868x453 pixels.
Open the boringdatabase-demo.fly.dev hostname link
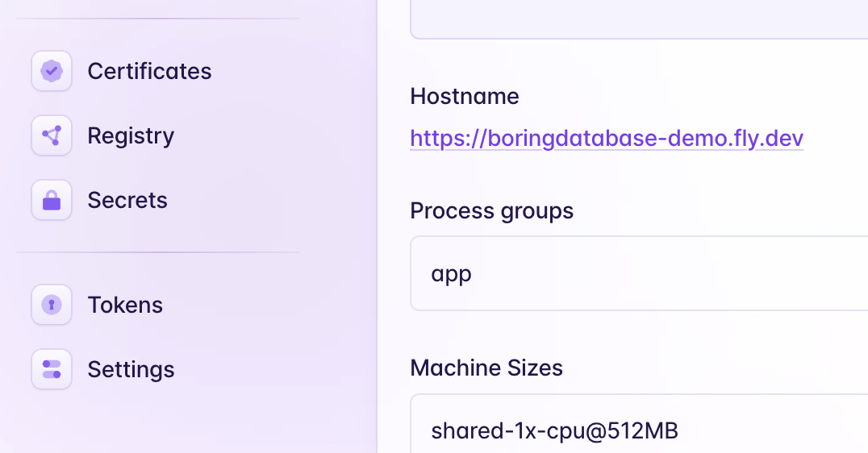(x=607, y=139)
